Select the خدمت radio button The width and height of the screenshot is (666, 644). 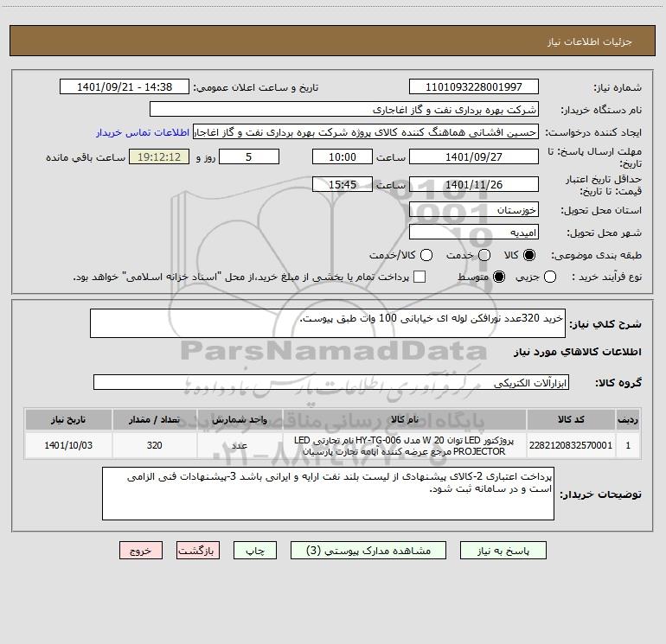[484, 255]
